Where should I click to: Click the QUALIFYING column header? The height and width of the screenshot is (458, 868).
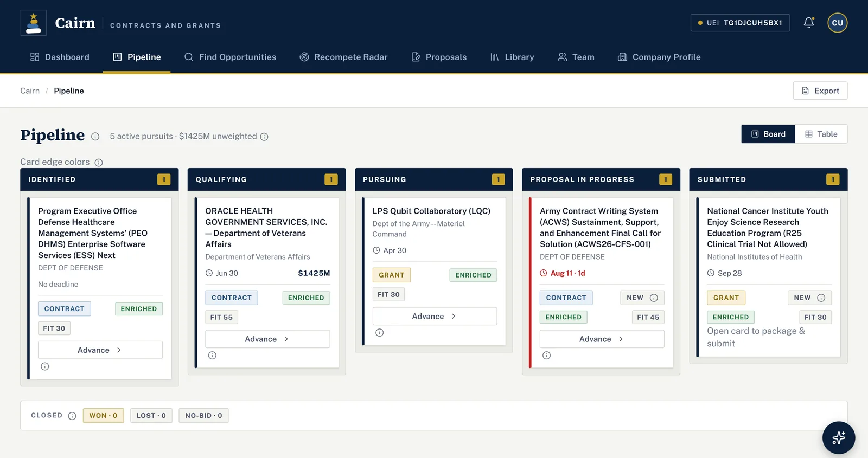[267, 179]
